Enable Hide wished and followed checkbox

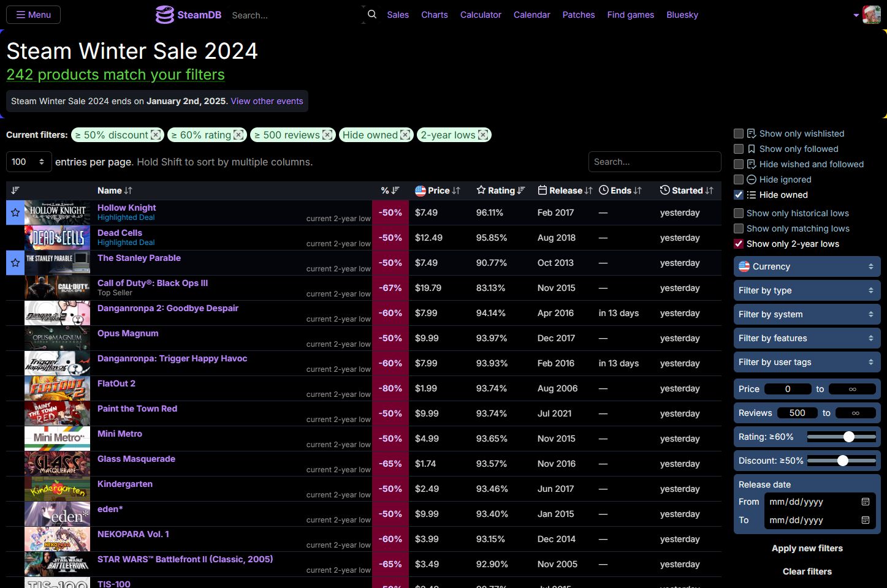(739, 164)
